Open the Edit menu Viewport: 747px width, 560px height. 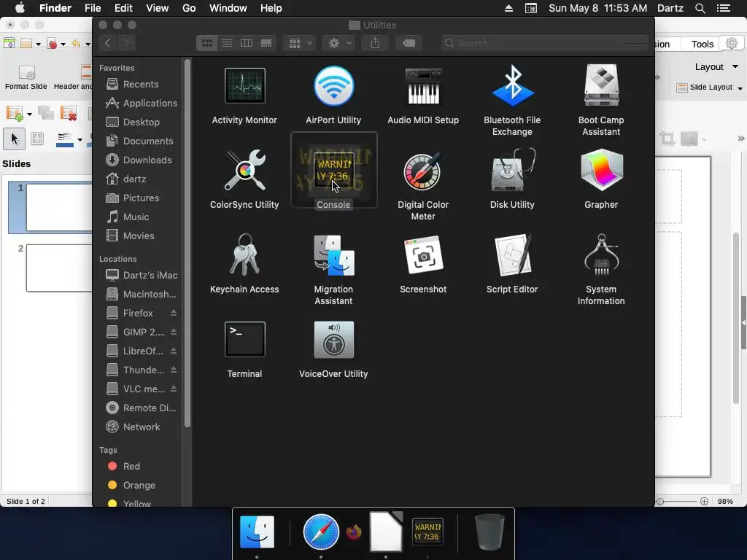[123, 8]
